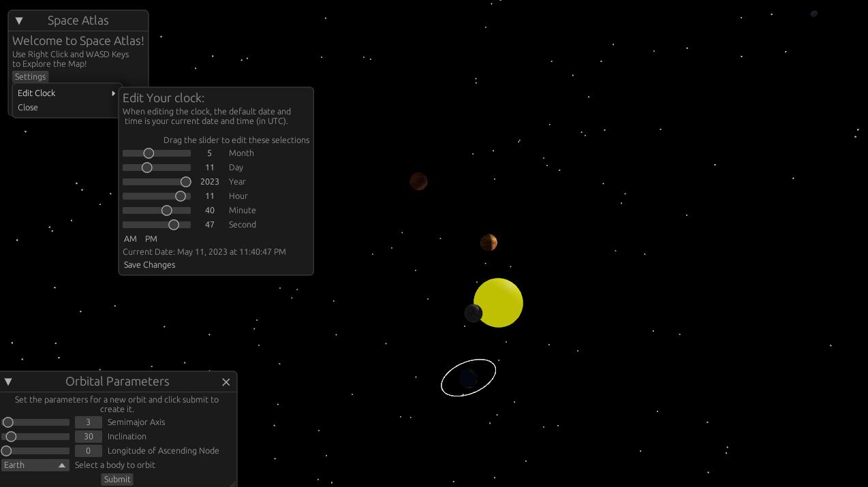
Task: Choose Close from the Settings menu
Action: pyautogui.click(x=28, y=108)
